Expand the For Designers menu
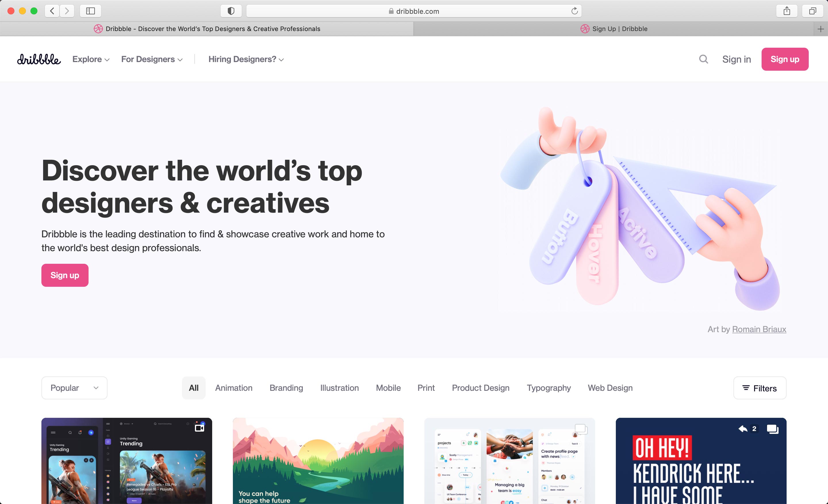Screen dimensions: 828x504 tap(152, 59)
